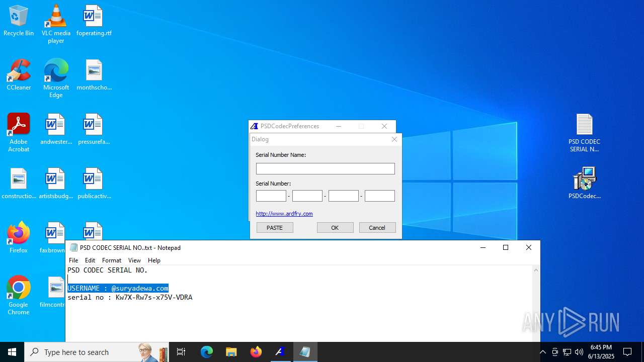Select the foperating.rtf desktop file
The height and width of the screenshot is (362, 644).
pyautogui.click(x=94, y=21)
